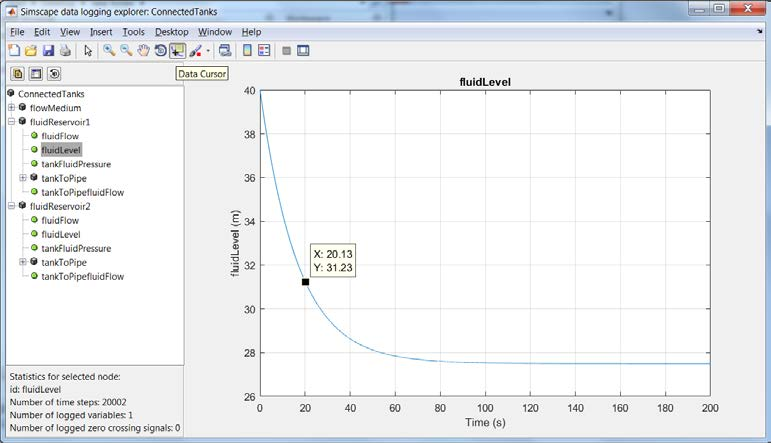
Task: Click the New Figure toolbar icon
Action: pos(14,50)
